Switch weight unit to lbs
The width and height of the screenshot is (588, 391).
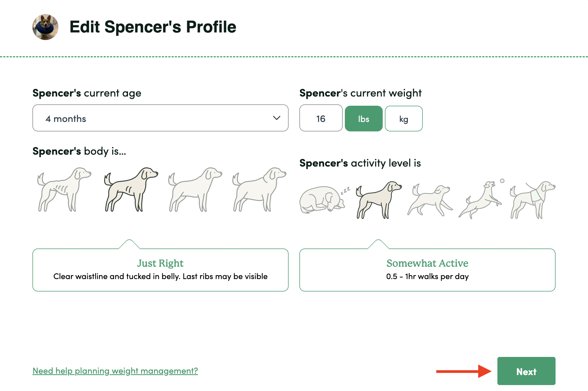click(364, 119)
